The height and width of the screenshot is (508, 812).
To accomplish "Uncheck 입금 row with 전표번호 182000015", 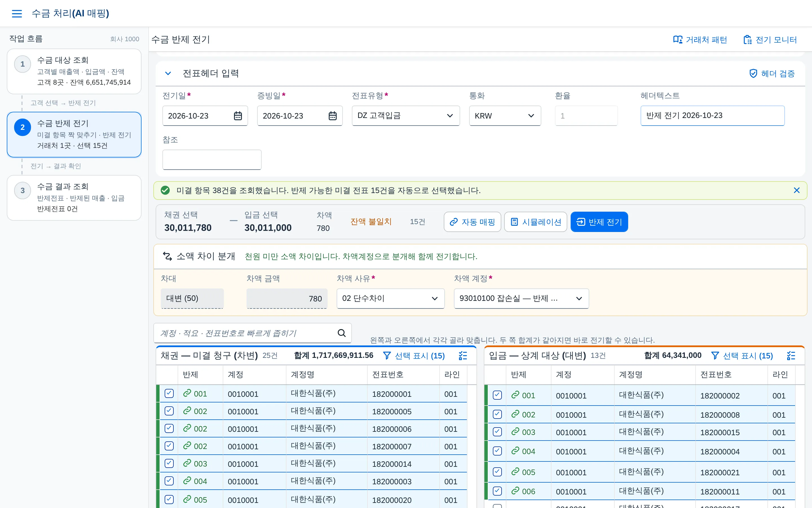I will tap(497, 432).
